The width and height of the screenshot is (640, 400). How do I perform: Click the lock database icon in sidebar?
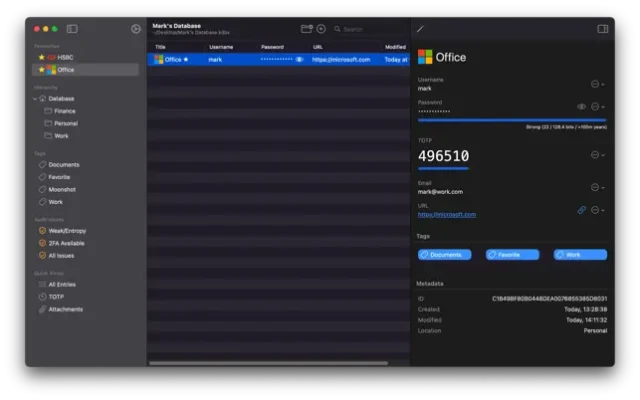click(135, 29)
